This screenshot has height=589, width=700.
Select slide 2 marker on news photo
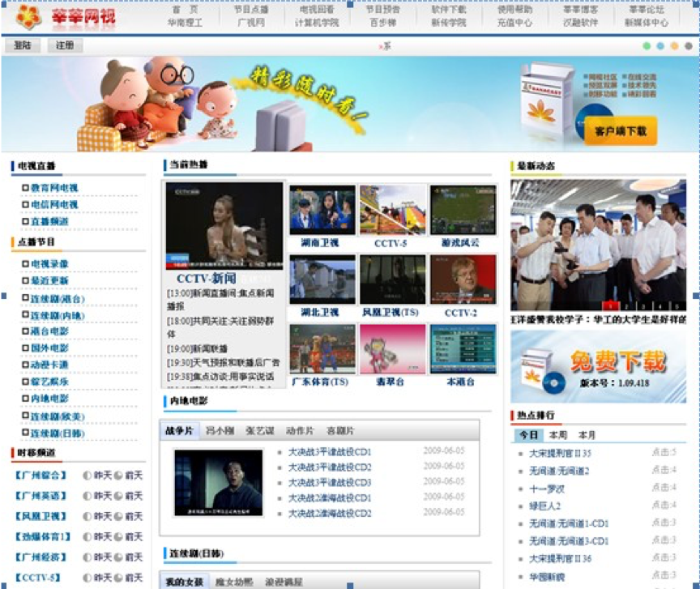coord(626,306)
